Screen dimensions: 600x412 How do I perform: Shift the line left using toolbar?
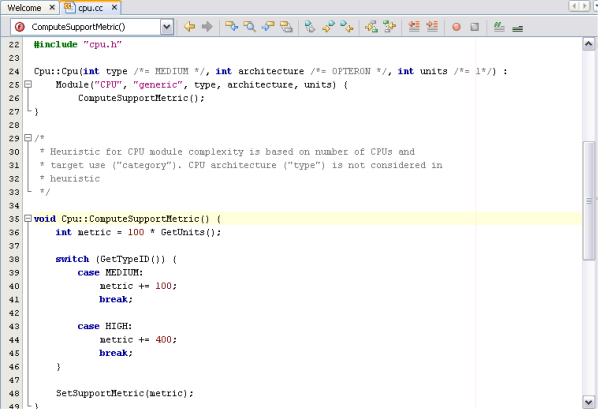tap(414, 27)
